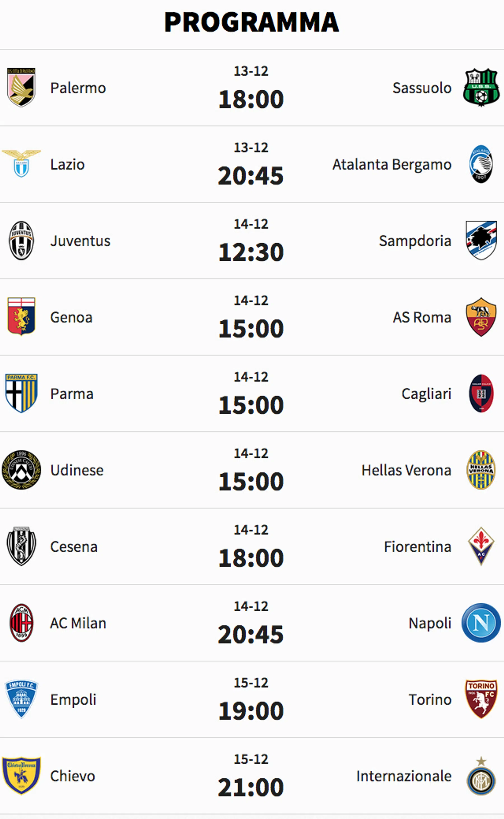Select the Udinese circular badge

21,470
